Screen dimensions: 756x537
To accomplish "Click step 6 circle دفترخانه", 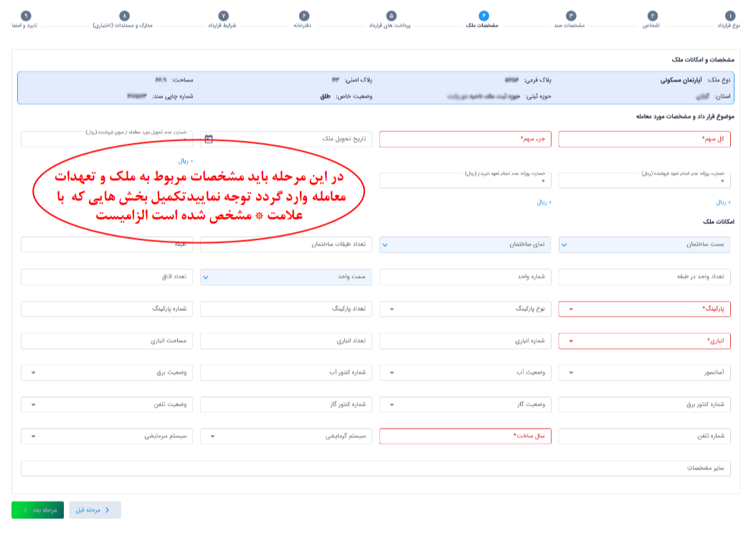I will [303, 16].
